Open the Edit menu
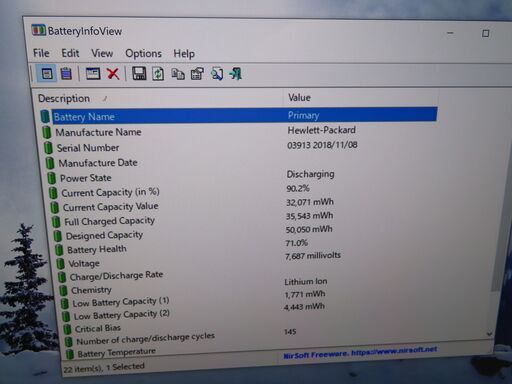 click(x=70, y=53)
